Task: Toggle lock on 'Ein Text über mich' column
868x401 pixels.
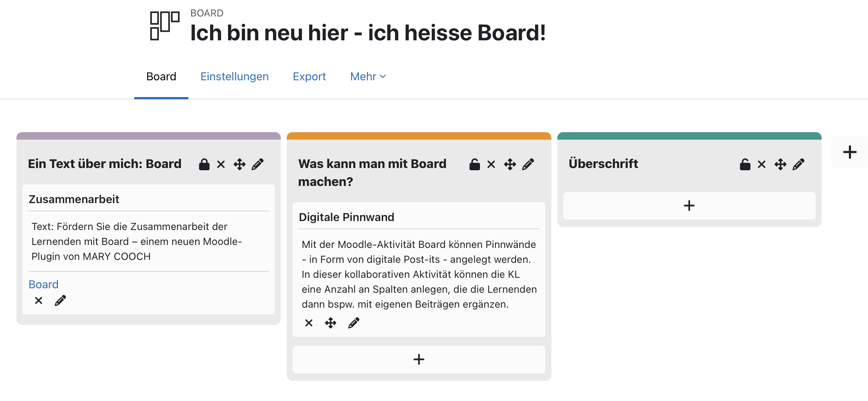Action: pos(204,164)
